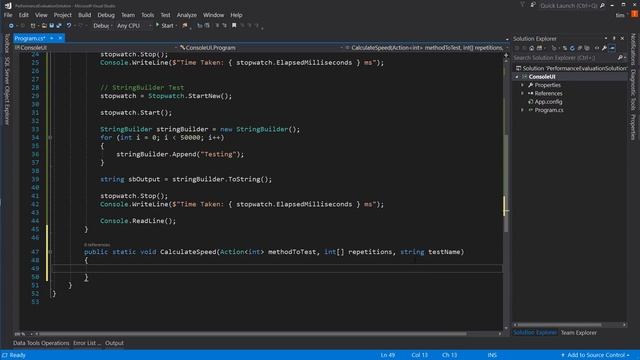This screenshot has width=640, height=360.
Task: Click the Open File folder icon
Action: tap(44, 26)
